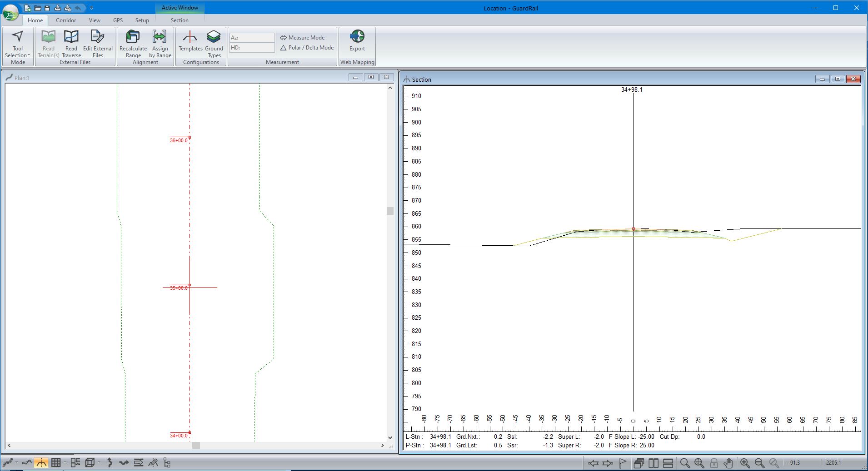Viewport: 868px width, 471px height.
Task: Click the Plan window horizontal scrollbar thumb
Action: coord(196,446)
